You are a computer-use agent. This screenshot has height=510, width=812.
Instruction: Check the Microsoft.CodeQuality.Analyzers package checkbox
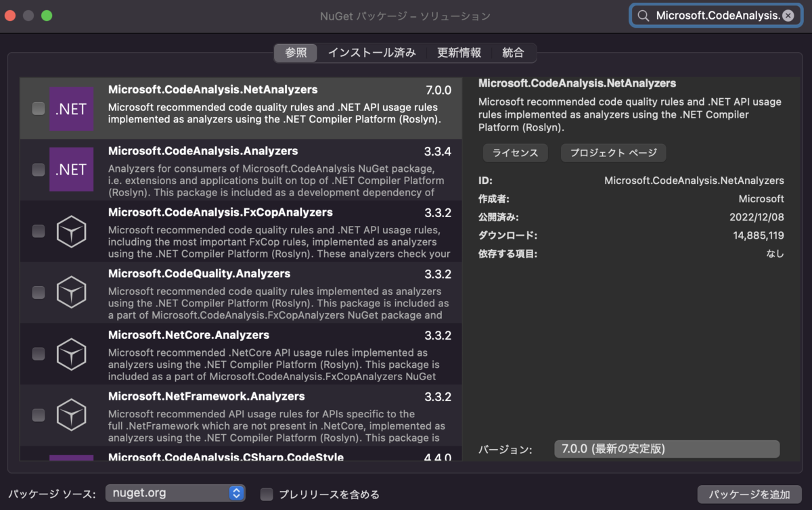click(39, 292)
